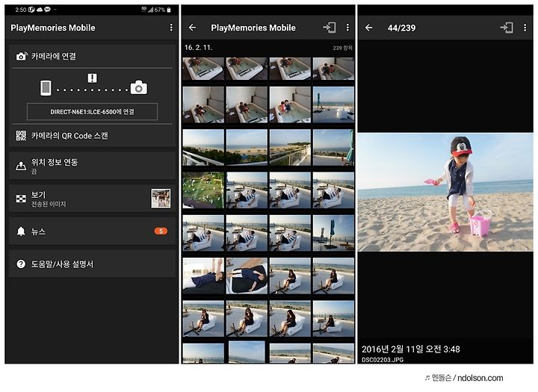The width and height of the screenshot is (538, 392).
Task: Open overflow menu on PlayMemories Mobile home screen
Action: pos(171,28)
